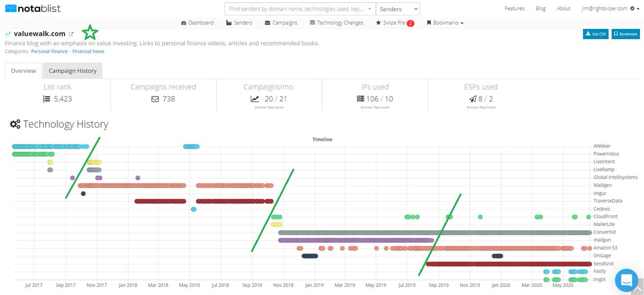Viewport: 644px width, 295px height.
Task: Click the PowerInbox timeline label
Action: [606, 154]
